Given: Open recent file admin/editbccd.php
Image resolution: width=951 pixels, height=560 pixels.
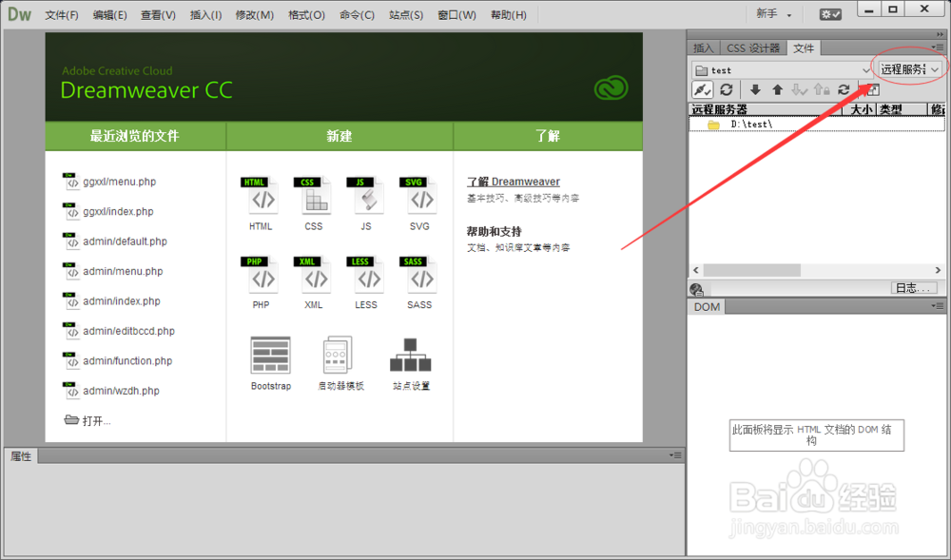Looking at the screenshot, I should 119,331.
